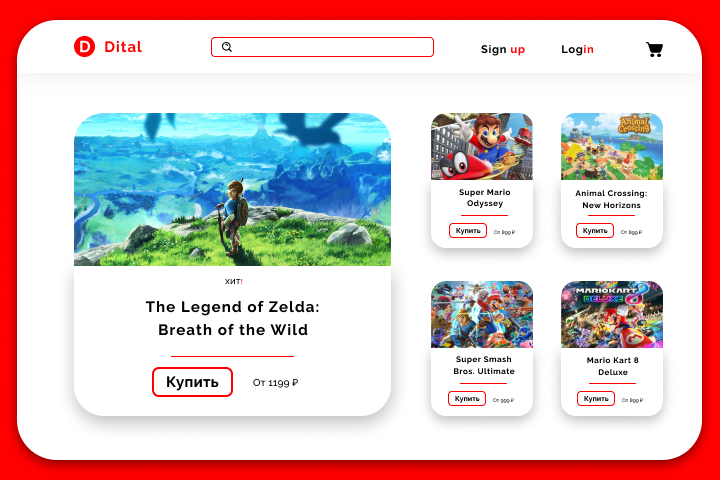Open the Mario Kart 8 Deluxe title link
Viewport: 720px width, 480px height.
[613, 366]
